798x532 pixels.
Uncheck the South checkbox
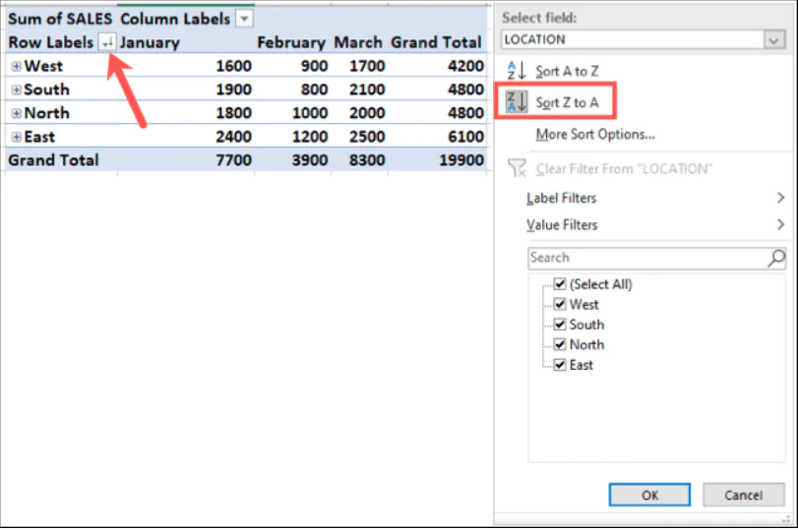pos(560,324)
